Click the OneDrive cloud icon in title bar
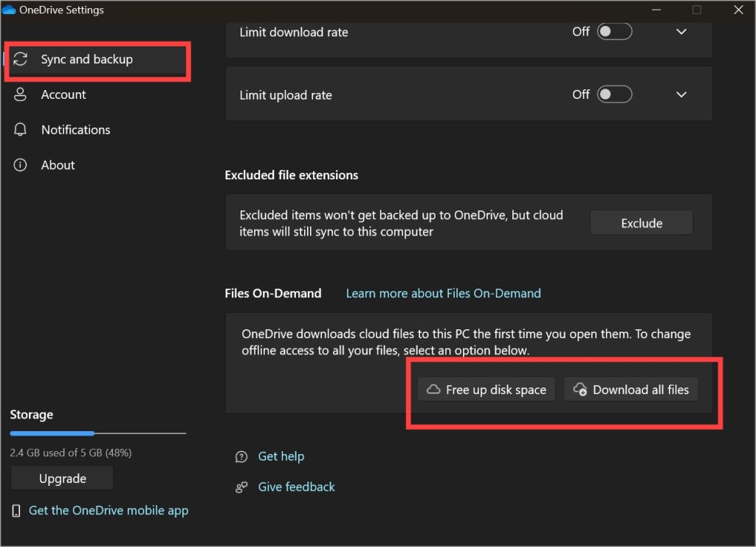The width and height of the screenshot is (756, 547). click(9, 10)
